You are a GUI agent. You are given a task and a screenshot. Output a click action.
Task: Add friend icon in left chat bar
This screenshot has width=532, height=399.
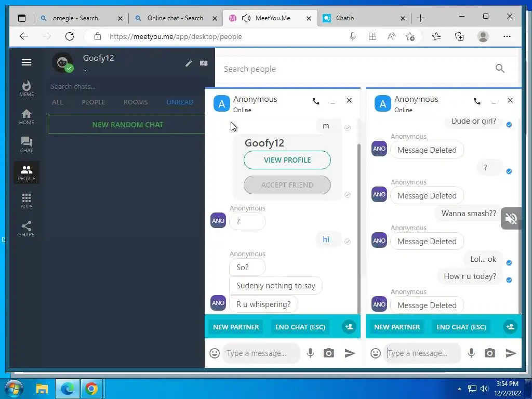coord(349,327)
